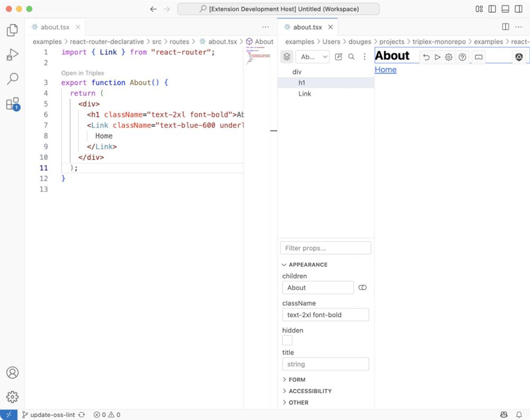Split the right editor group

pos(506,26)
